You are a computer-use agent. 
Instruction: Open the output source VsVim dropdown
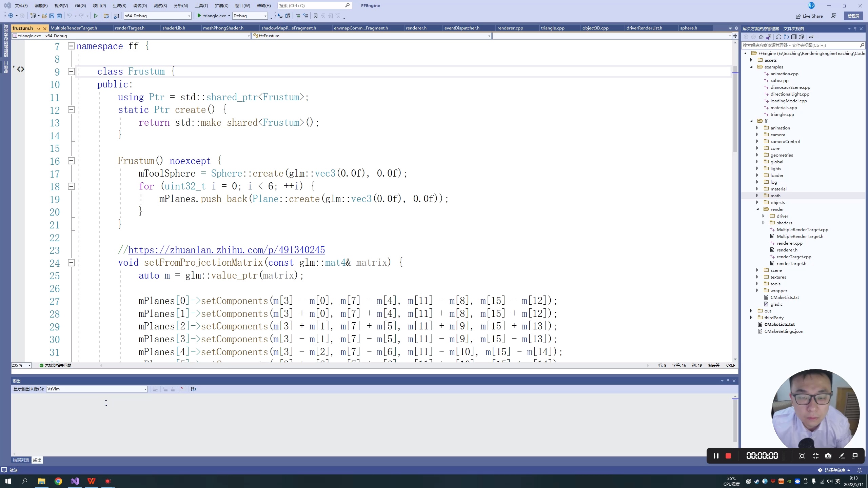tap(145, 389)
